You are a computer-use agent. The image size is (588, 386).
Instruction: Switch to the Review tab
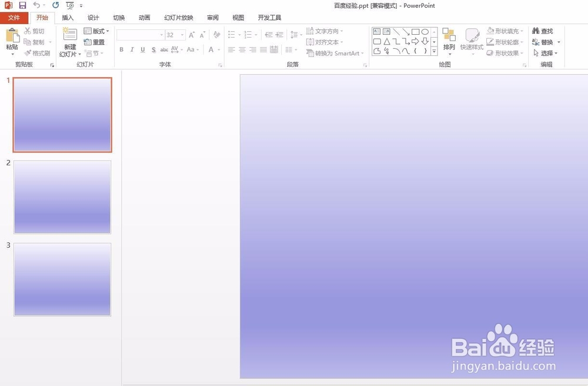pos(213,18)
